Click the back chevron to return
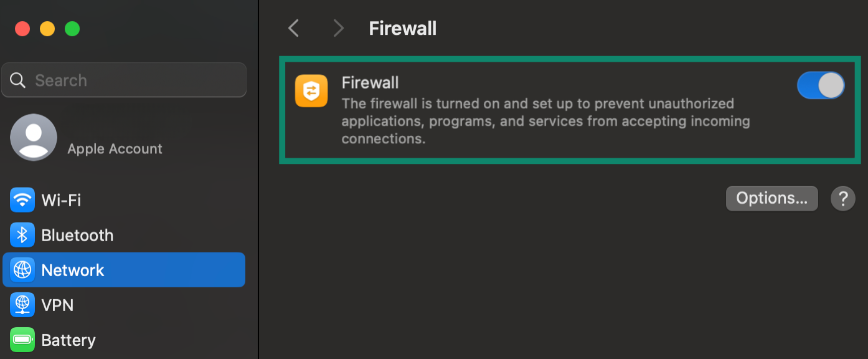 tap(293, 28)
